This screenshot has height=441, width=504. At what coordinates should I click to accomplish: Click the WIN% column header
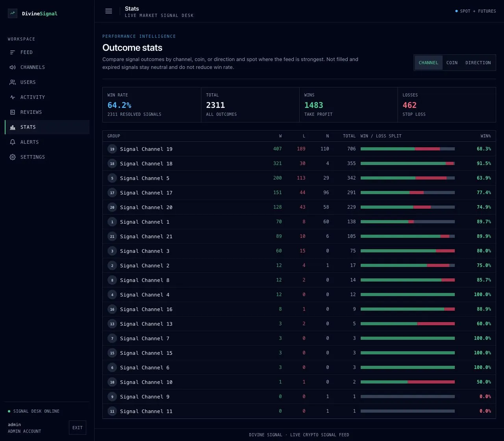[x=486, y=136]
